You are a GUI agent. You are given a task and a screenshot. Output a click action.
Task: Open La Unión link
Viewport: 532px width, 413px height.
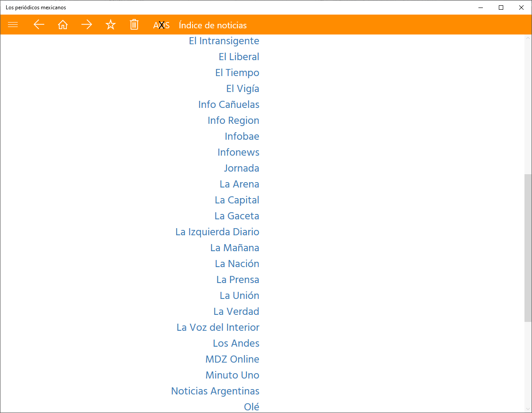[x=239, y=295]
